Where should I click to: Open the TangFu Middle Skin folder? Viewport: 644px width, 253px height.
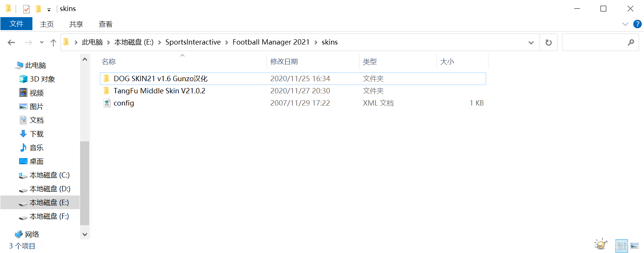[x=159, y=91]
